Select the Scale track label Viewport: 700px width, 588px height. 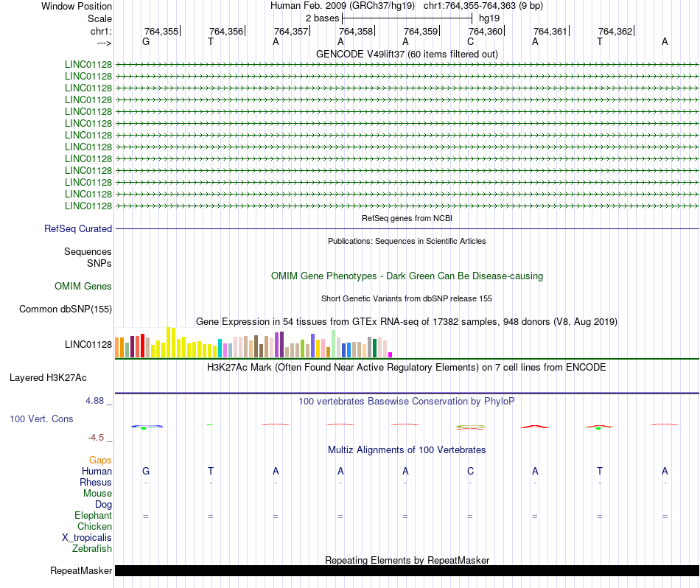pos(99,18)
